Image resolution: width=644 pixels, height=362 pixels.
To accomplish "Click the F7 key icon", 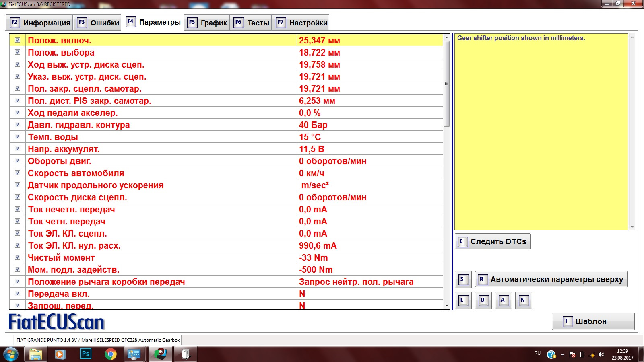I will tap(281, 22).
